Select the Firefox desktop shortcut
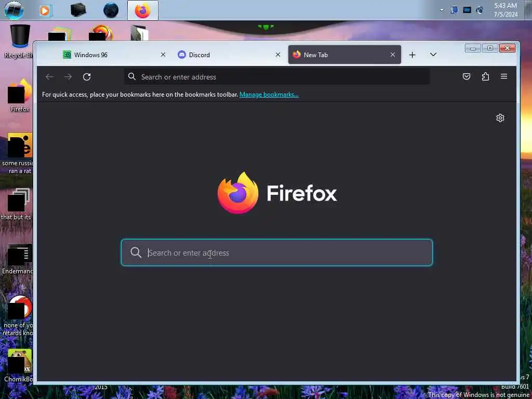The width and height of the screenshot is (532, 399). click(x=20, y=96)
